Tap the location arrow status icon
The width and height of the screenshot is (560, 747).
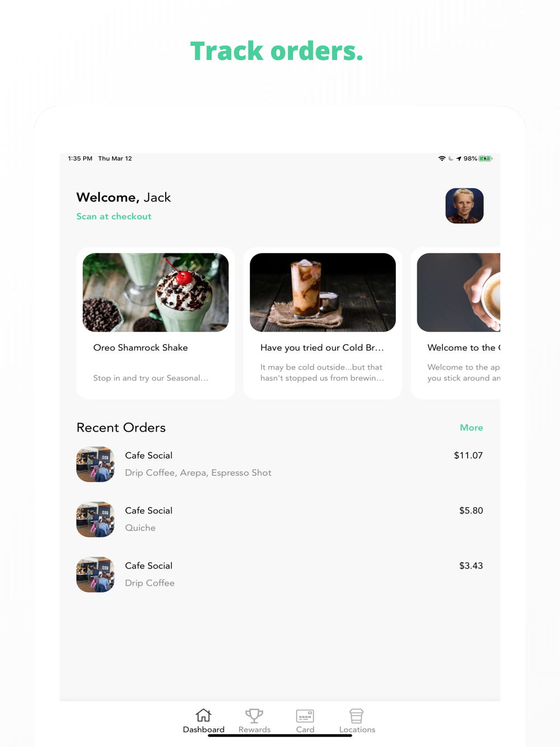pos(459,158)
